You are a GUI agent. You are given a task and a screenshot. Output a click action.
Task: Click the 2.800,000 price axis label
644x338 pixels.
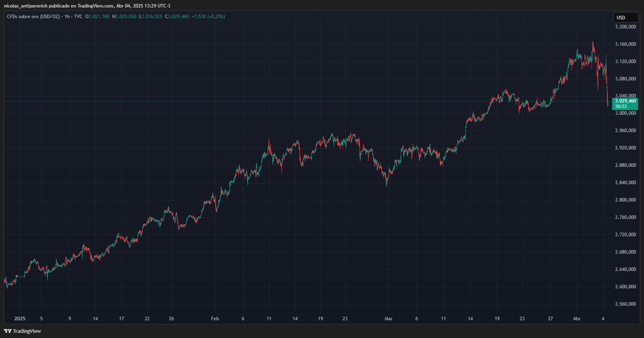[x=625, y=200]
